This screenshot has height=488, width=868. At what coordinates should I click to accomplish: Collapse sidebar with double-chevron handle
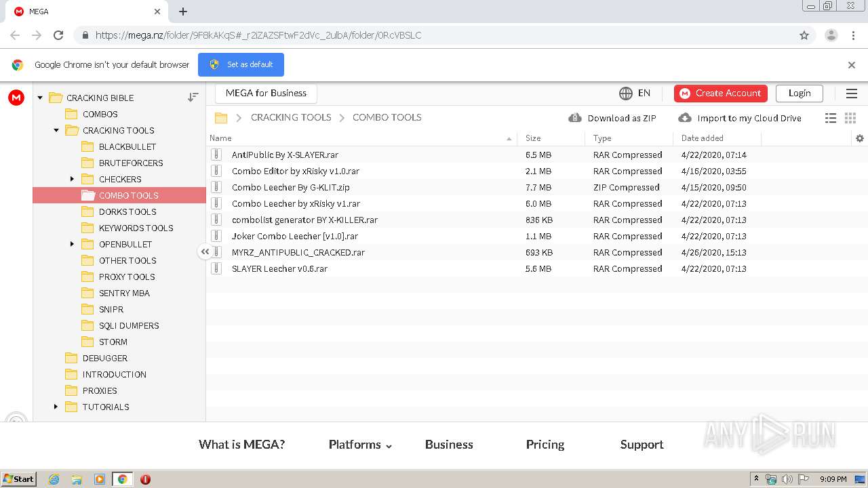(205, 251)
